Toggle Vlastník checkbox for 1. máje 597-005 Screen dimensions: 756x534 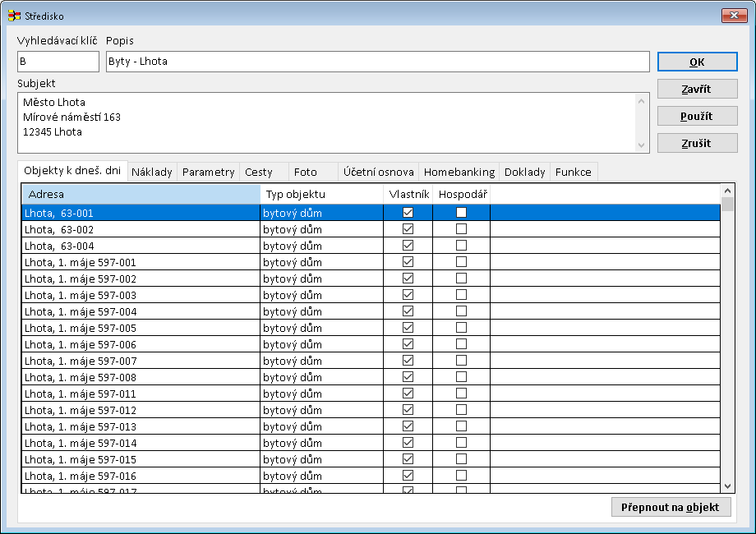408,328
